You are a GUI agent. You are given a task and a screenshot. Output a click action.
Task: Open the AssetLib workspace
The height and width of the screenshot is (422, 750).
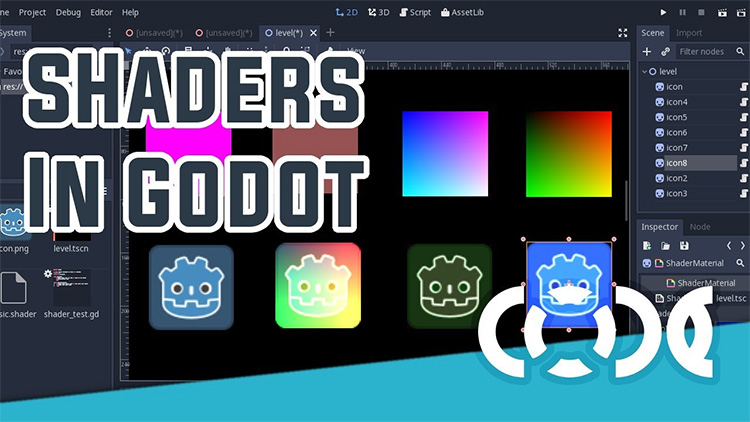(463, 12)
